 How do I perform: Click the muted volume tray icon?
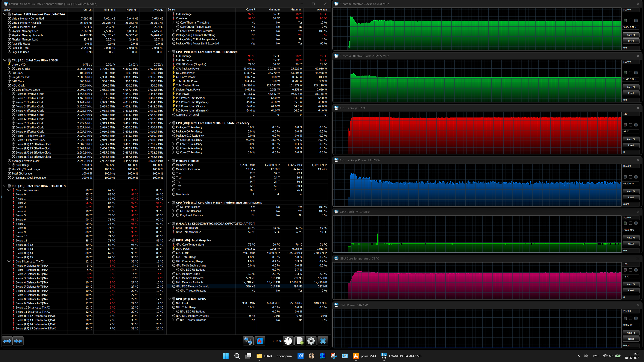coord(611,356)
